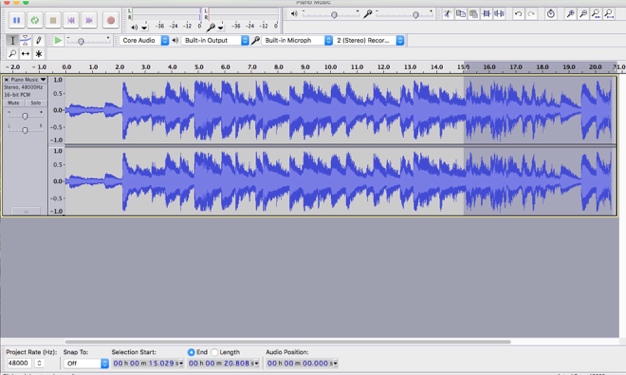This screenshot has width=626, height=375.
Task: Select the Envelope tool
Action: (26, 40)
